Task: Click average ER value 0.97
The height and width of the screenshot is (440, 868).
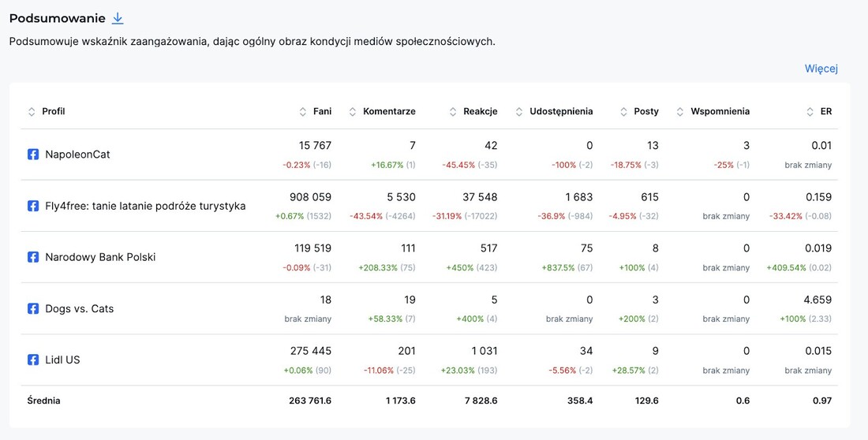Action: 822,401
